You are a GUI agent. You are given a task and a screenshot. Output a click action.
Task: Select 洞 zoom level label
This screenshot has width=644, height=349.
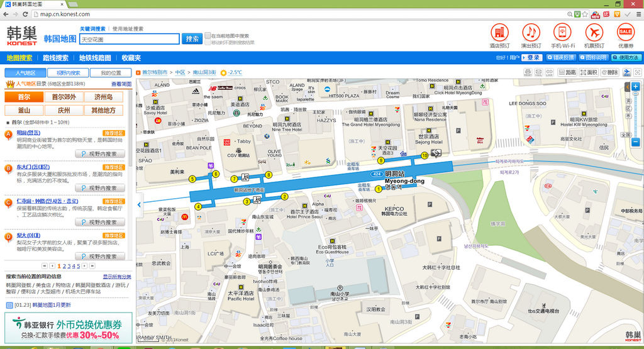point(628,101)
